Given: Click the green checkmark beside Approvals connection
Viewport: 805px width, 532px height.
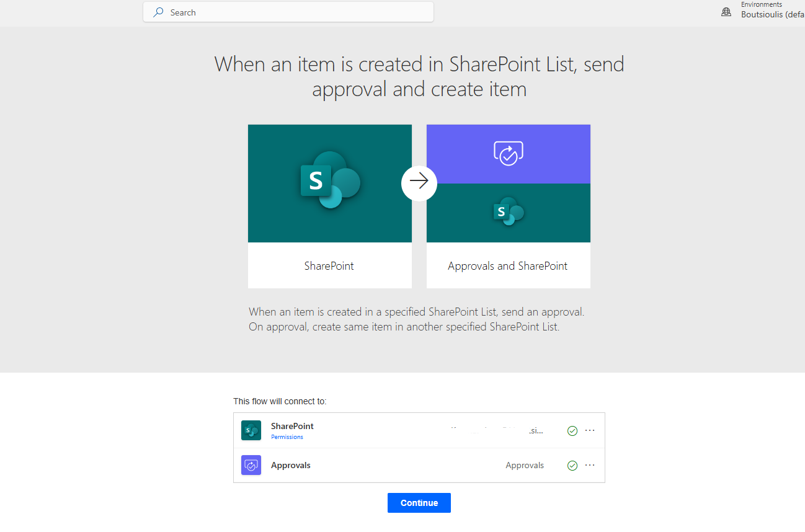Looking at the screenshot, I should coord(572,465).
